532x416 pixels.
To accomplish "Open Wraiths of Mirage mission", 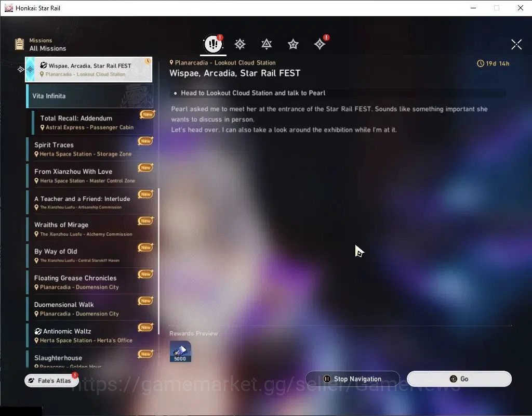I will 89,229.
